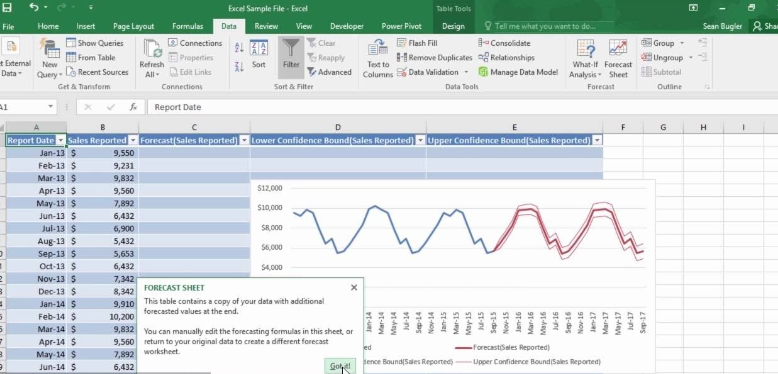Select the Jan-13 cell
The image size is (778, 374).
[36, 153]
